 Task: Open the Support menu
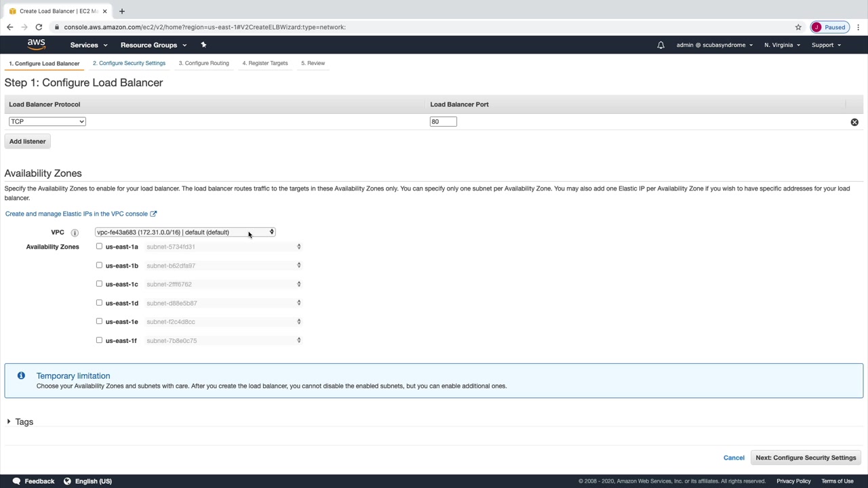point(826,45)
